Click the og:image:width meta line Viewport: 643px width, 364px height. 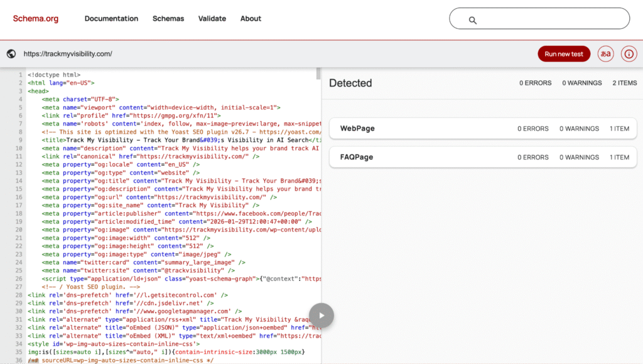click(126, 238)
